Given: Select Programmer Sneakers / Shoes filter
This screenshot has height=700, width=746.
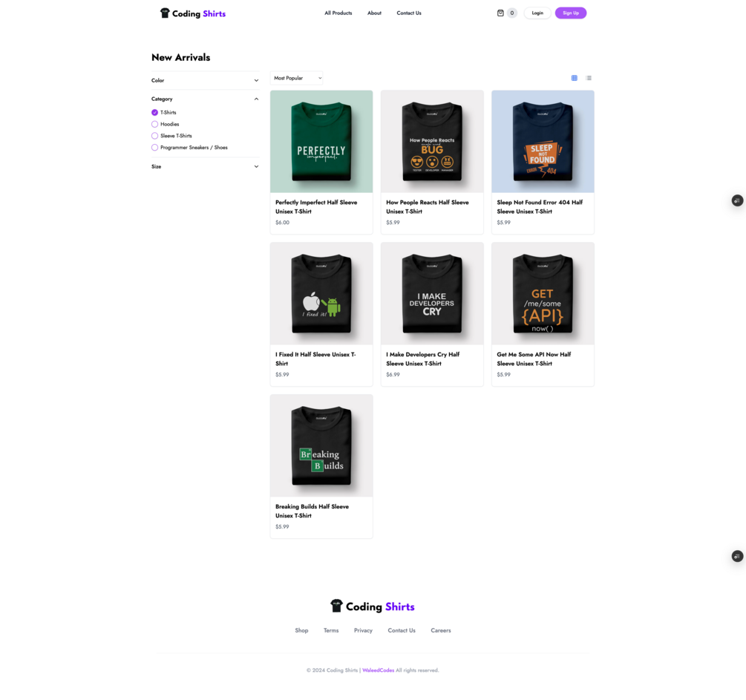Looking at the screenshot, I should click(x=154, y=148).
